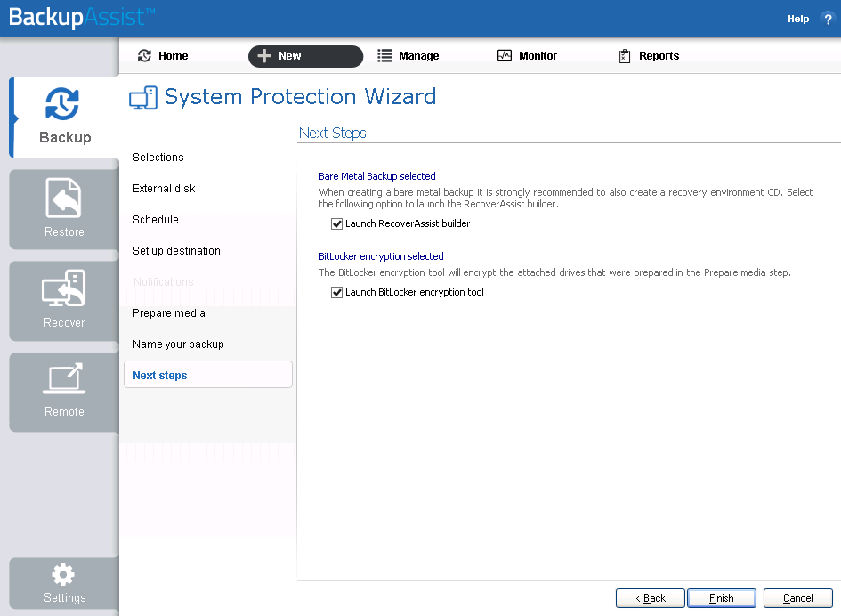Go to Name your backup step
This screenshot has height=616, width=841.
179,344
